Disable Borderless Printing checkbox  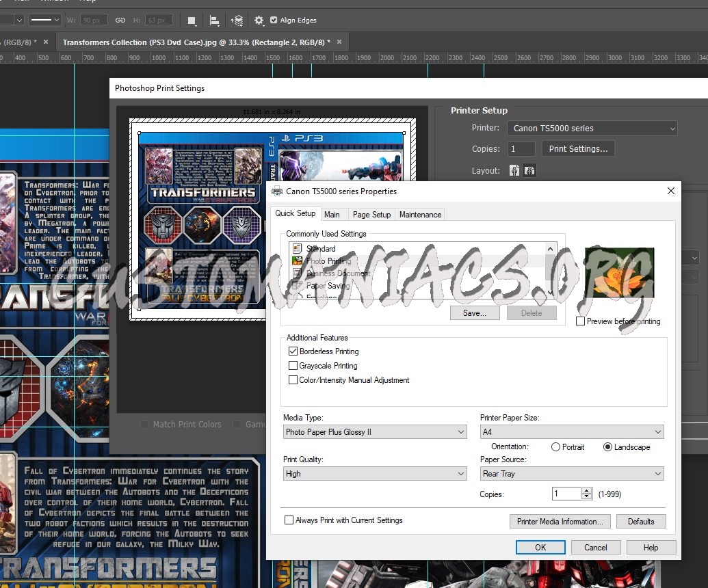293,351
